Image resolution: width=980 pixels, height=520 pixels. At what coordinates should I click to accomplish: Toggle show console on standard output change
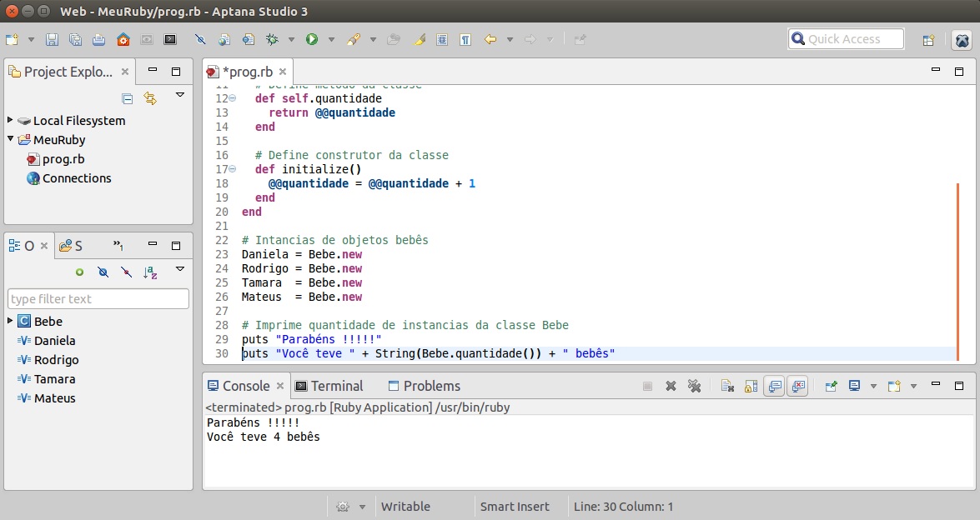coord(774,386)
